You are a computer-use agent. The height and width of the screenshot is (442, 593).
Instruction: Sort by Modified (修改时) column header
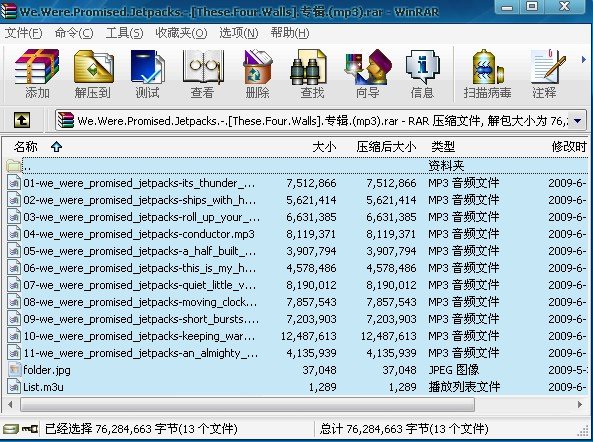click(x=569, y=146)
